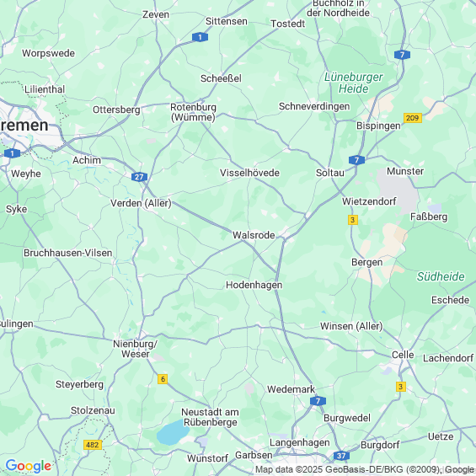Select the Lüneburger Heide region label
476x476 pixels.
[353, 83]
